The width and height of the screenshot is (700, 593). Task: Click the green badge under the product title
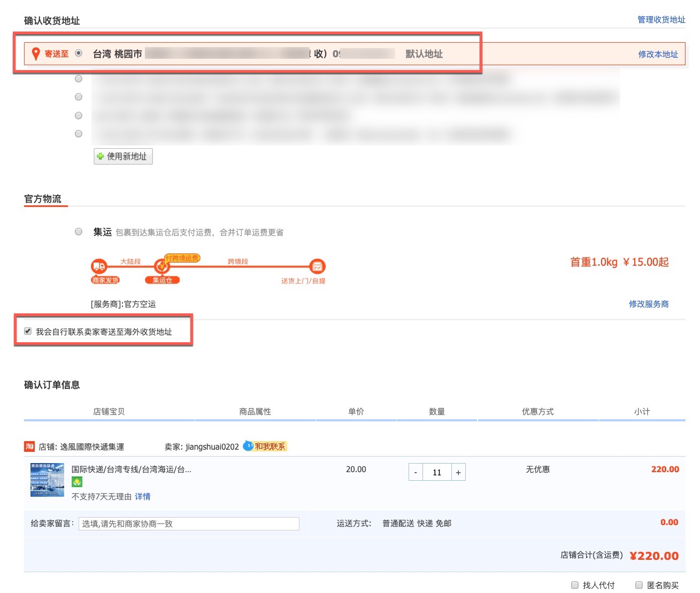pyautogui.click(x=77, y=482)
